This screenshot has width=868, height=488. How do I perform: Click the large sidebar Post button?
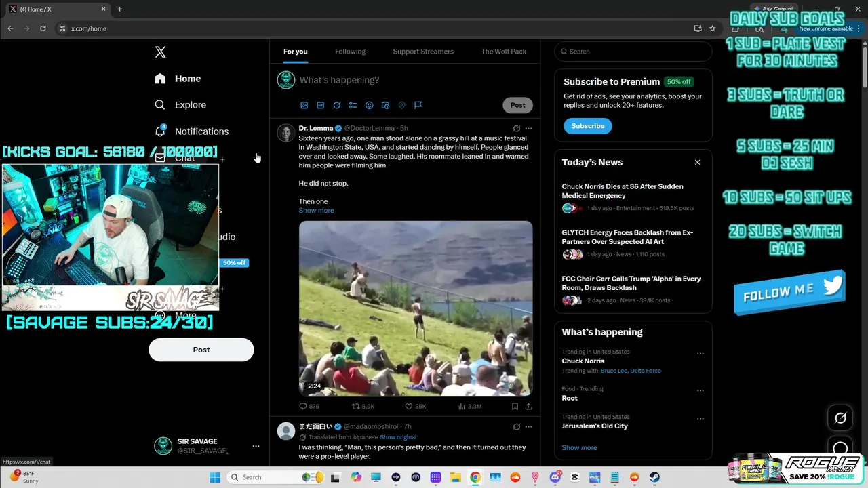tap(201, 350)
